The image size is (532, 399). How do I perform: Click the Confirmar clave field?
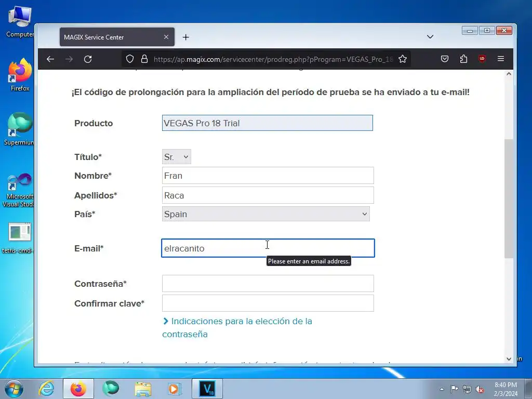coord(268,303)
